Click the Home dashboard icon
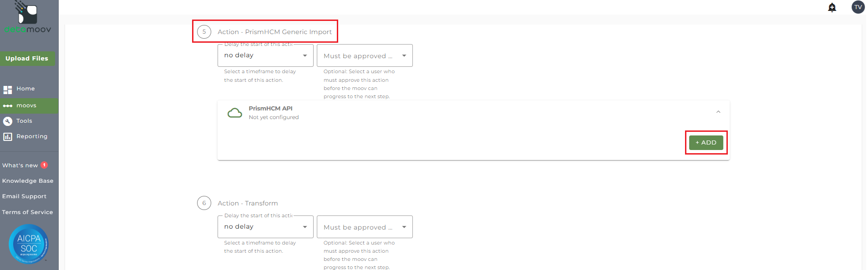Image resolution: width=868 pixels, height=270 pixels. pos(8,90)
